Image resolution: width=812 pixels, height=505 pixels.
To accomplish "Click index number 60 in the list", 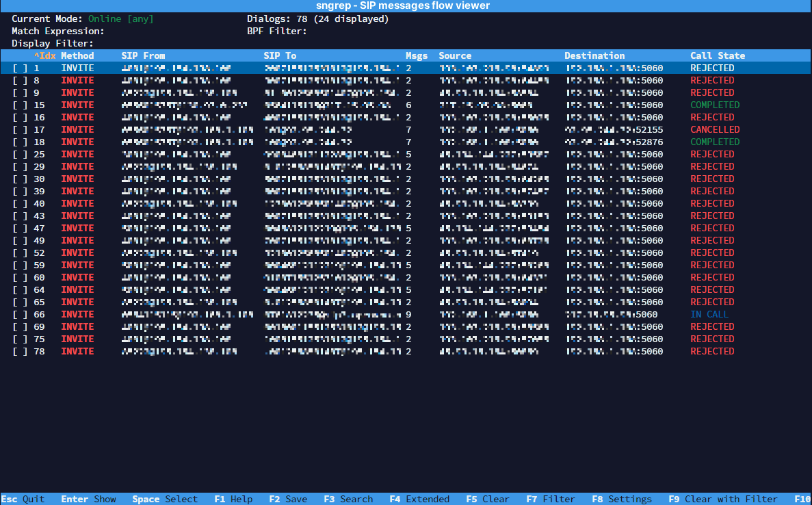I will click(x=40, y=278).
